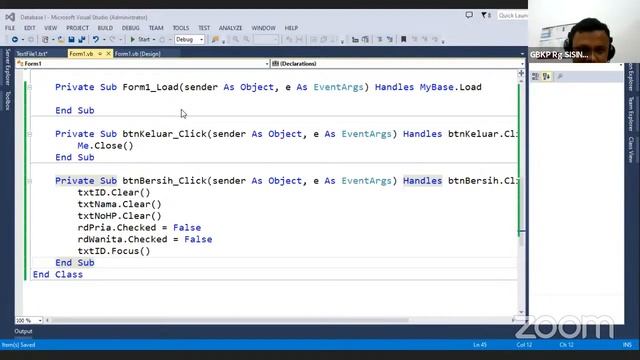Click the Open File folder icon
The image size is (640, 360).
[x=61, y=40]
